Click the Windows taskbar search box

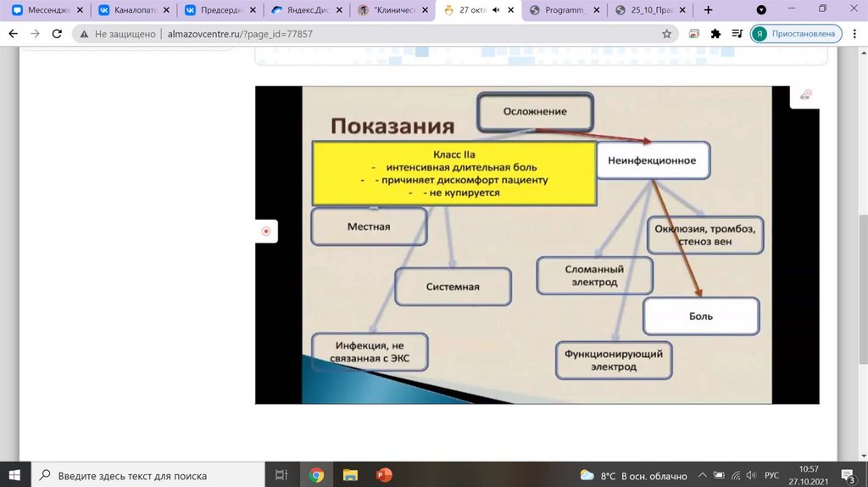pyautogui.click(x=147, y=475)
